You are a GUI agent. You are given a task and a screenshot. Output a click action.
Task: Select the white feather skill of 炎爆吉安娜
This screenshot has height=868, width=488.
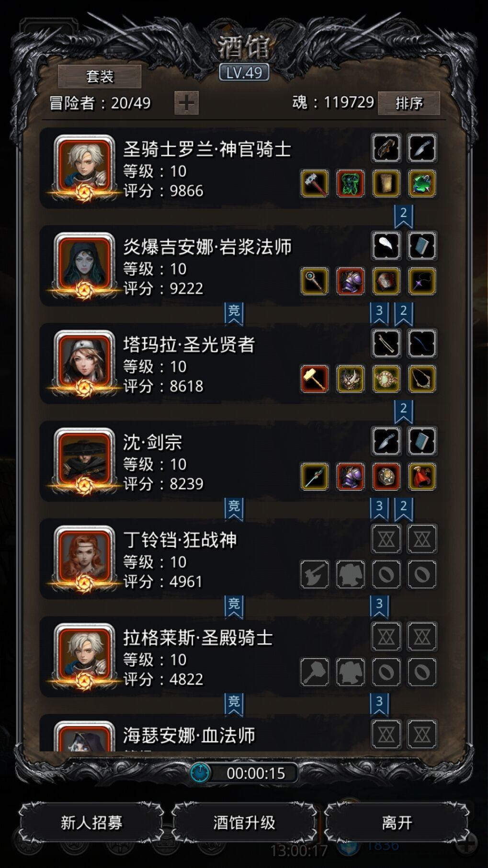pos(386,246)
